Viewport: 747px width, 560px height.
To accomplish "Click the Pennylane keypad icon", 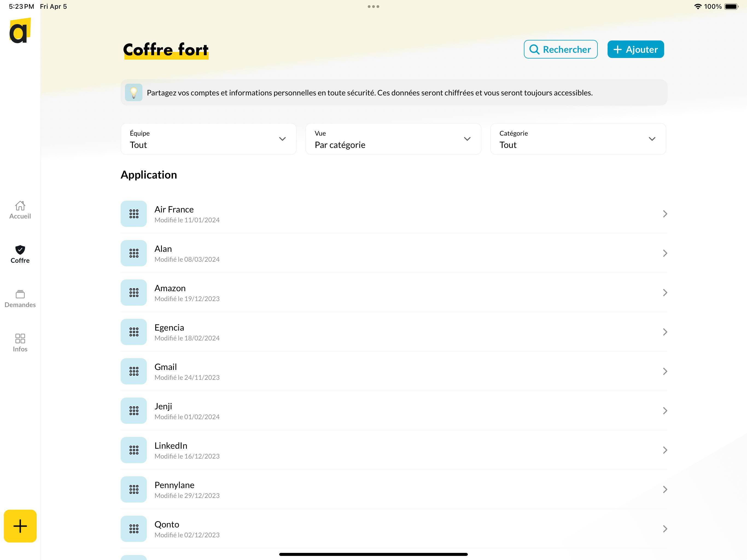I will pos(134,489).
